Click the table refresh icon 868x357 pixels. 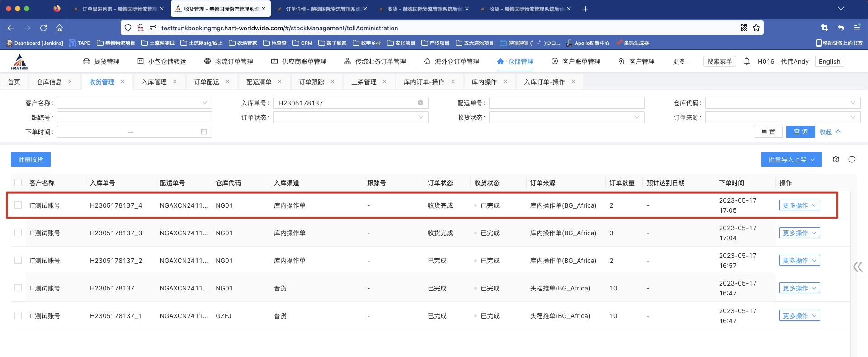(852, 159)
